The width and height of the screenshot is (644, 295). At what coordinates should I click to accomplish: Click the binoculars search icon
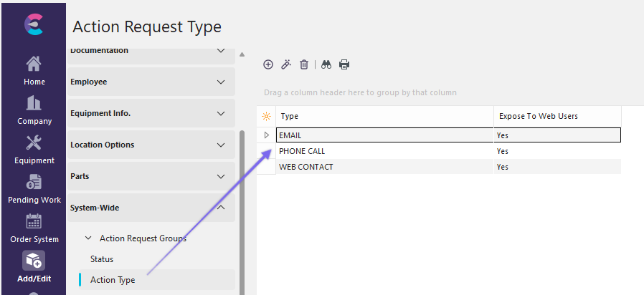[x=326, y=64]
